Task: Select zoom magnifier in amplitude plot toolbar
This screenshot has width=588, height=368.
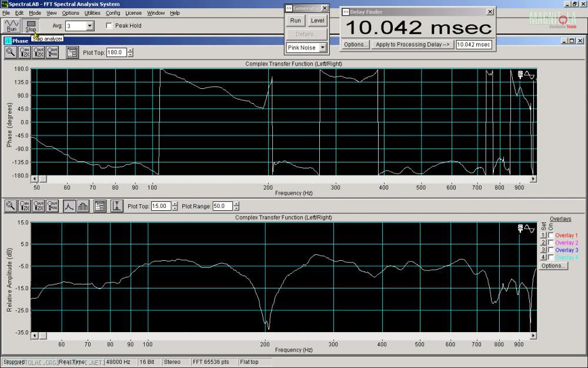Action: [x=11, y=205]
